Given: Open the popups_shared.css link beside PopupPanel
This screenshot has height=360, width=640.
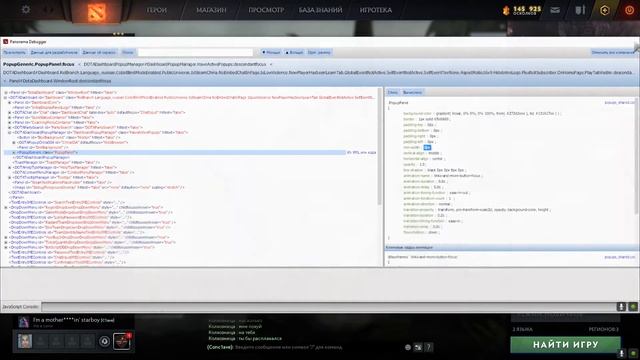Looking at the screenshot, I should [620, 103].
